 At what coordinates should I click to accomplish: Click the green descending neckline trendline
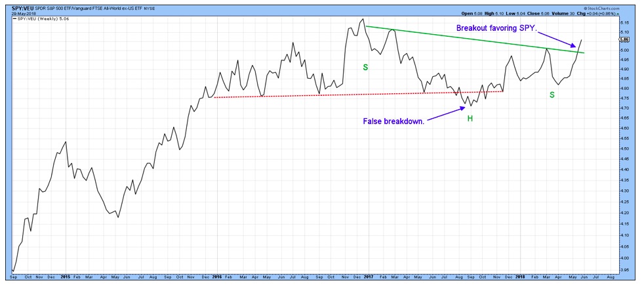pos(474,39)
